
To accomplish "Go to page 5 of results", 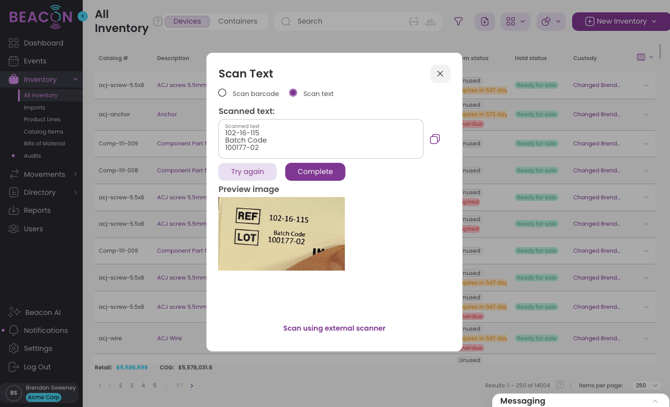I will pos(155,385).
